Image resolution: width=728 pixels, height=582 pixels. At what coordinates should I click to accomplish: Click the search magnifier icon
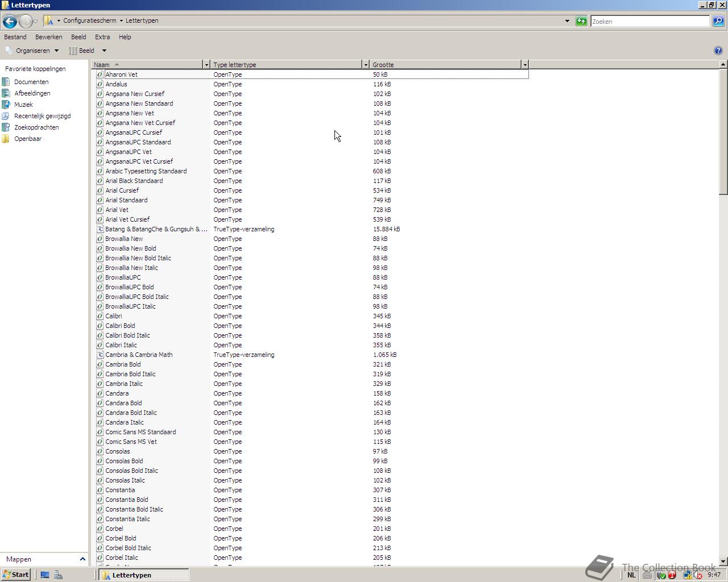pos(718,21)
